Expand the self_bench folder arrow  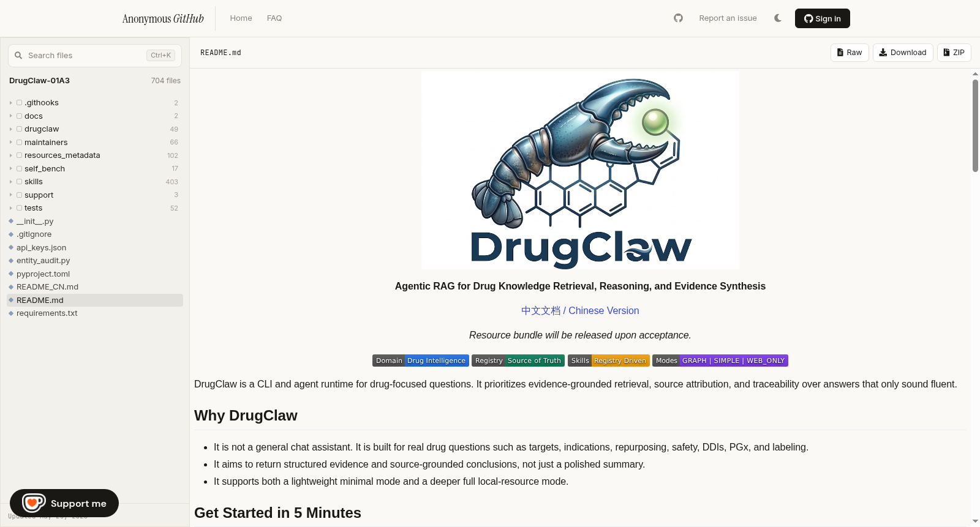point(11,169)
